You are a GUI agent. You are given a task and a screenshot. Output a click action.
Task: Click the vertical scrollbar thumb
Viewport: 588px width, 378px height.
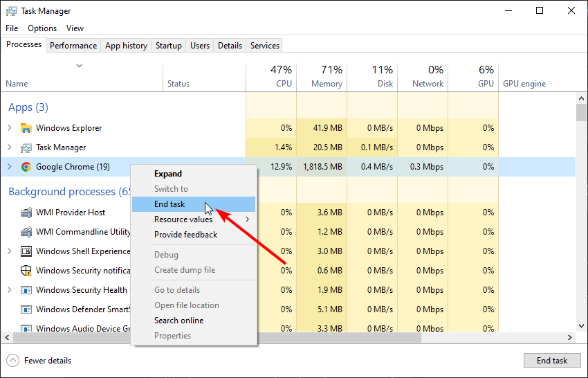click(581, 113)
